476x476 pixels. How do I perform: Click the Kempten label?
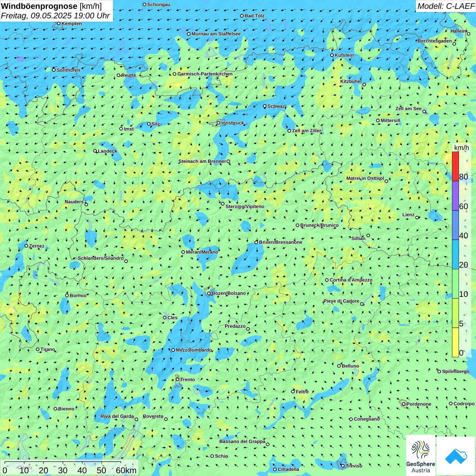point(72,23)
